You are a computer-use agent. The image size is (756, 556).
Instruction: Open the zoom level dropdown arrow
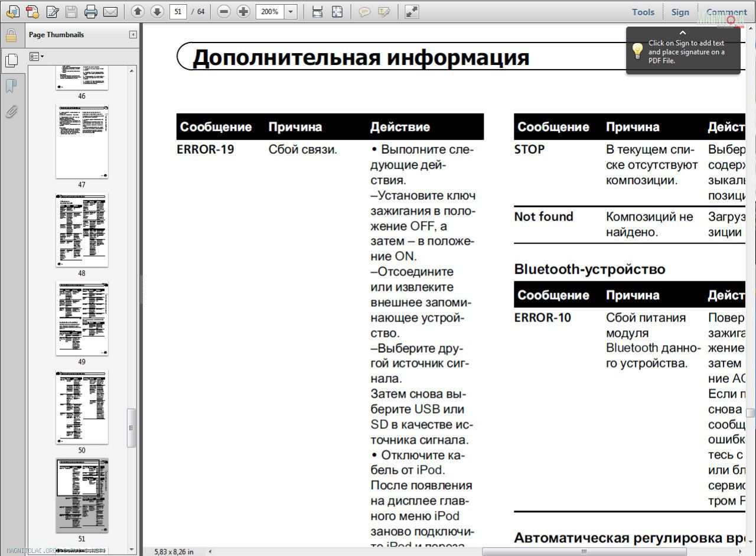point(291,11)
